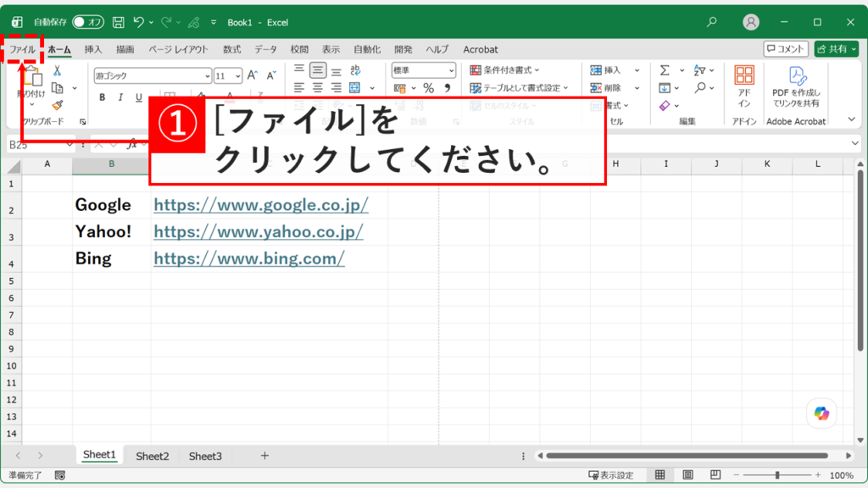
Task: Click the macro recording status bar icon
Action: pyautogui.click(x=60, y=475)
